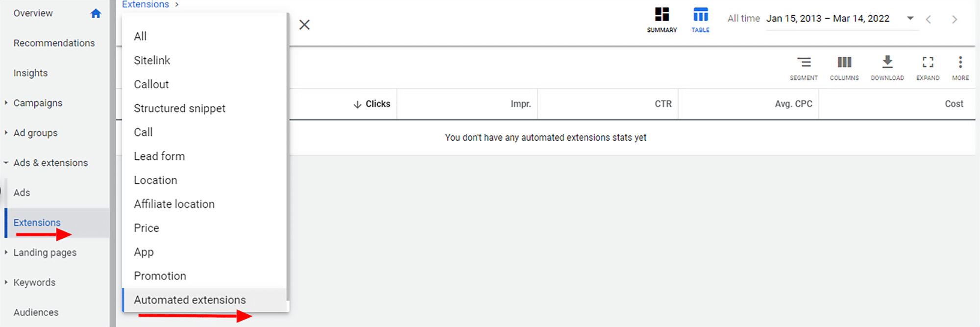This screenshot has width=980, height=327.
Task: Click the Segment icon
Action: pyautogui.click(x=804, y=62)
